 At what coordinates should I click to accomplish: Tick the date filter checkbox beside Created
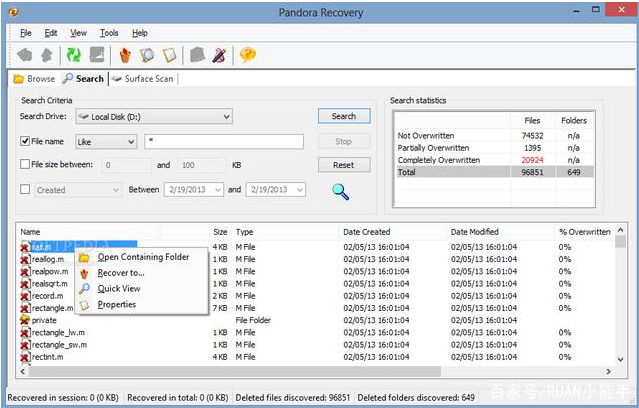point(26,189)
